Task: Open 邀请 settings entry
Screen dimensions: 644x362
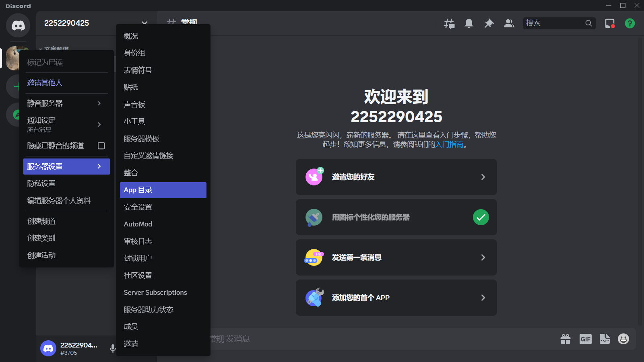Action: (x=163, y=344)
